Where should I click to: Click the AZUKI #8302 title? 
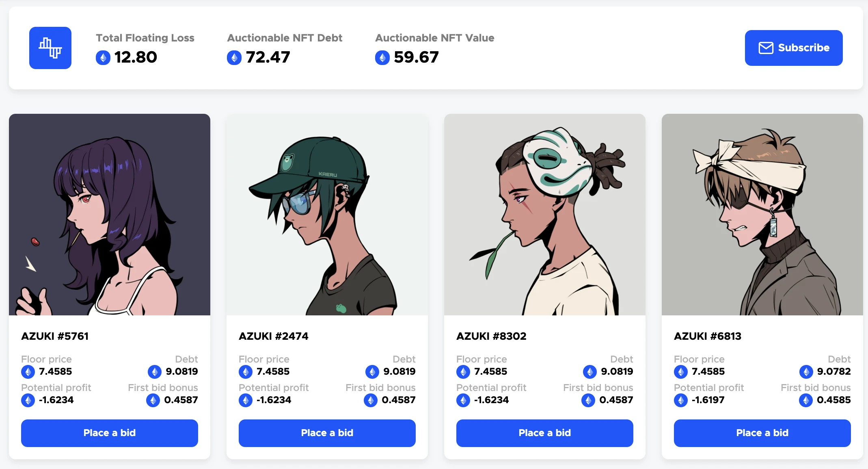tap(491, 336)
